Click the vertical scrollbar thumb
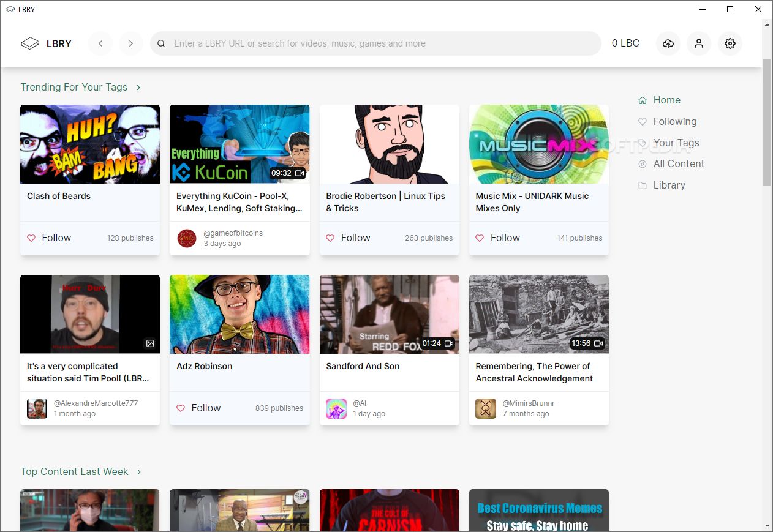 (x=767, y=122)
